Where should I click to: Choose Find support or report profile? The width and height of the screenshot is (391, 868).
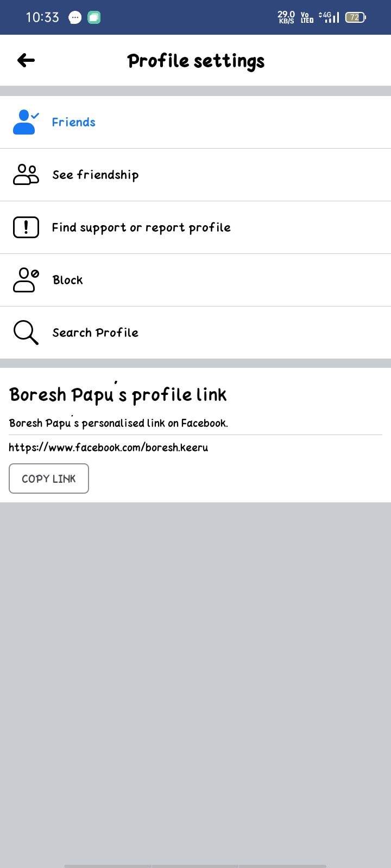(141, 227)
